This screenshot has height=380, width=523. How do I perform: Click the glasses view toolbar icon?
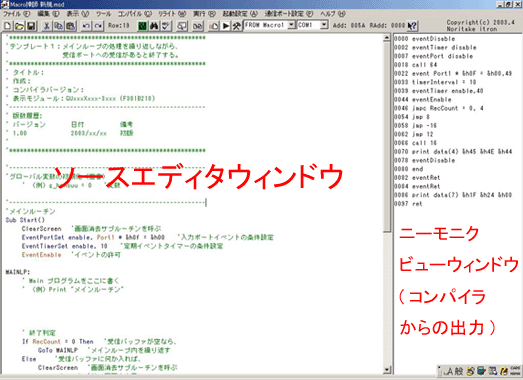coord(198,26)
